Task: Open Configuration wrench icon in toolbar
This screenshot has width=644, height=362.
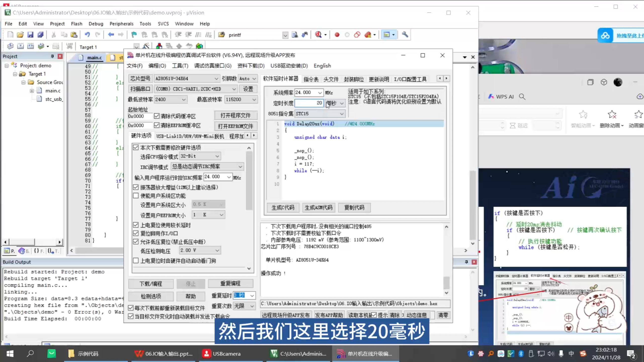Action: point(405,35)
